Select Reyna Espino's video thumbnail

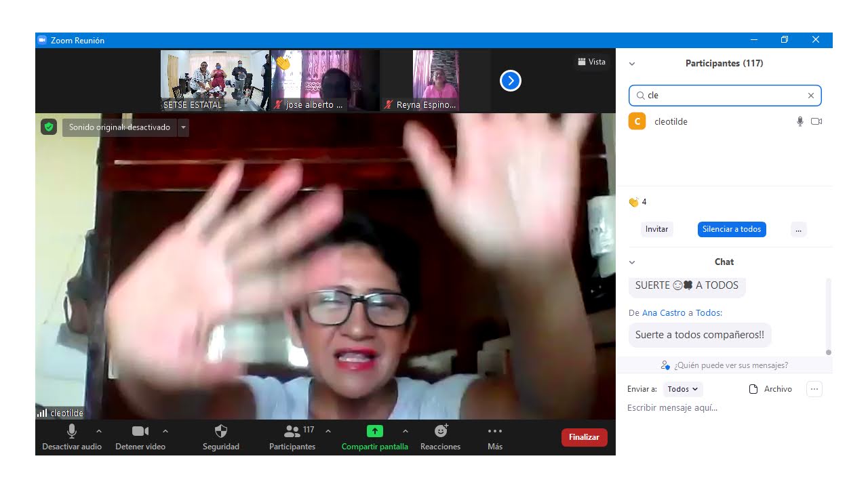tap(435, 80)
